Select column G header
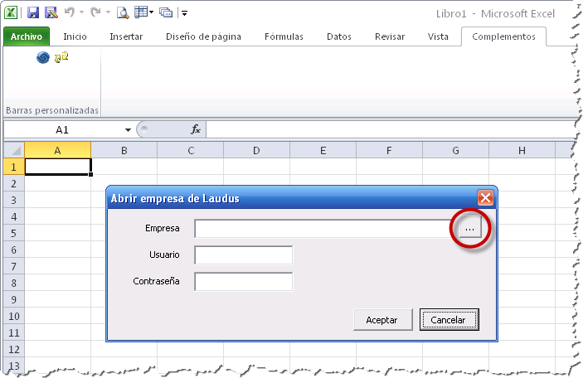This screenshot has height=383, width=588. tap(455, 151)
